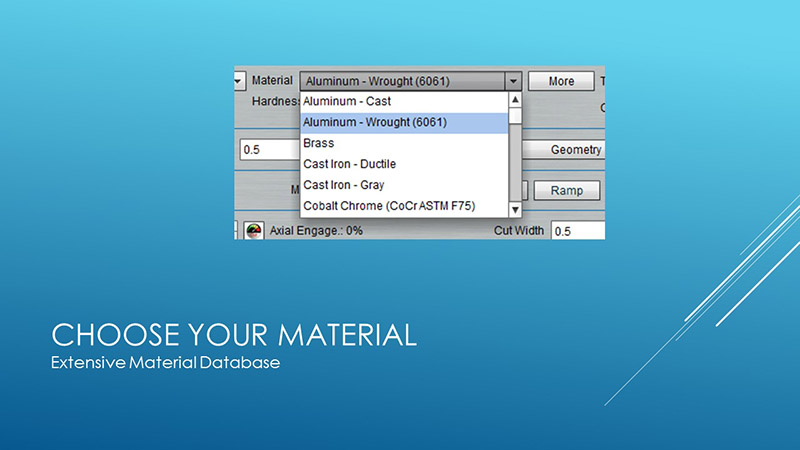Click the material list scrollbar thumb

(515, 116)
